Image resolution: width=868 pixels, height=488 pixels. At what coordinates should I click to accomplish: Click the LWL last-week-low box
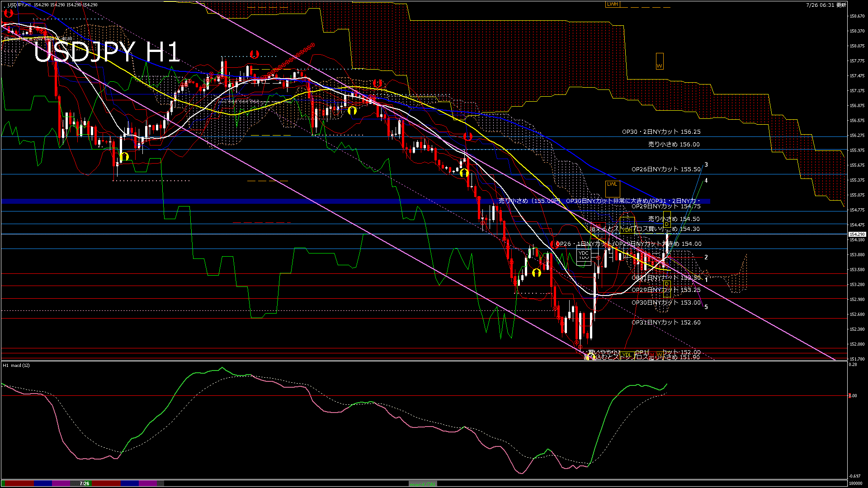coord(612,189)
